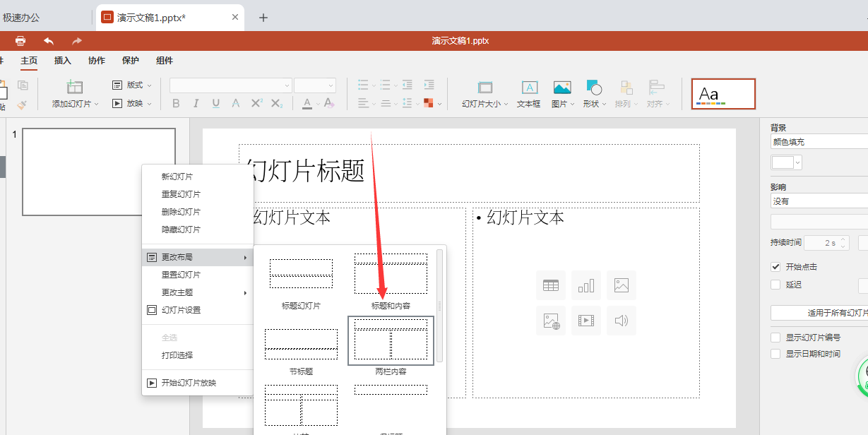Image resolution: width=868 pixels, height=435 pixels.
Task: Click the insert audio icon in placeholder
Action: 622,321
